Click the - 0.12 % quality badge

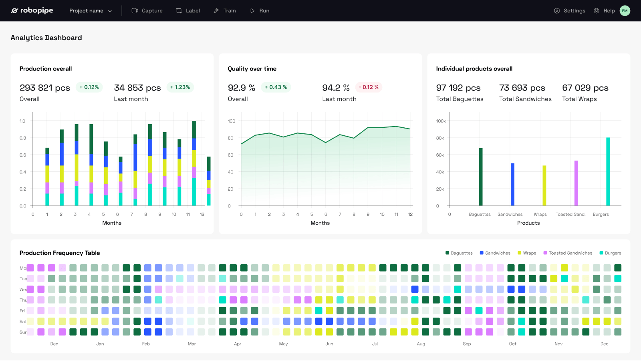tap(369, 87)
